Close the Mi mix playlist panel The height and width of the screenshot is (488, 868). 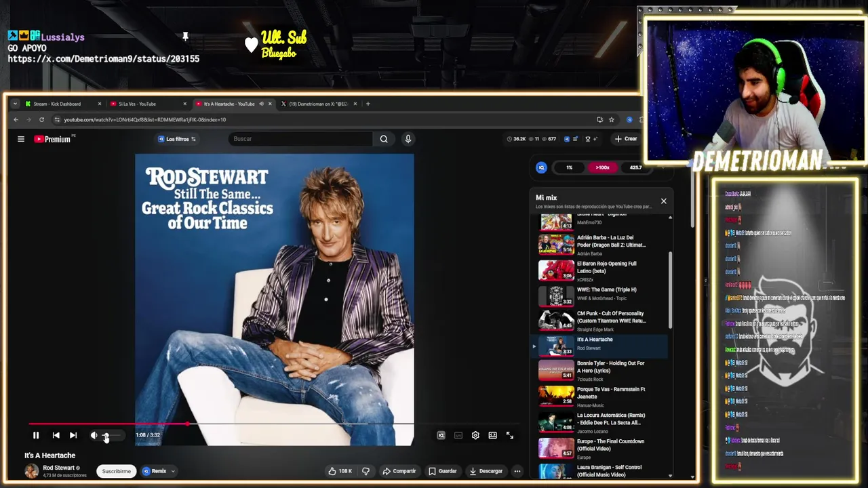pyautogui.click(x=664, y=201)
